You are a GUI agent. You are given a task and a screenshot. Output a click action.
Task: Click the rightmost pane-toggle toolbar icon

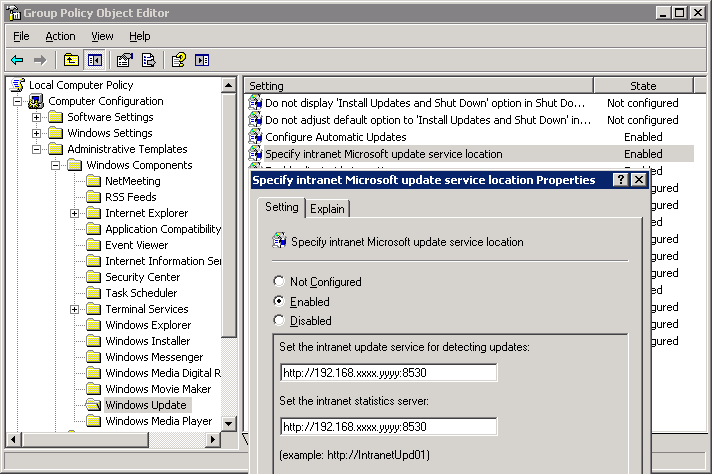(x=202, y=60)
